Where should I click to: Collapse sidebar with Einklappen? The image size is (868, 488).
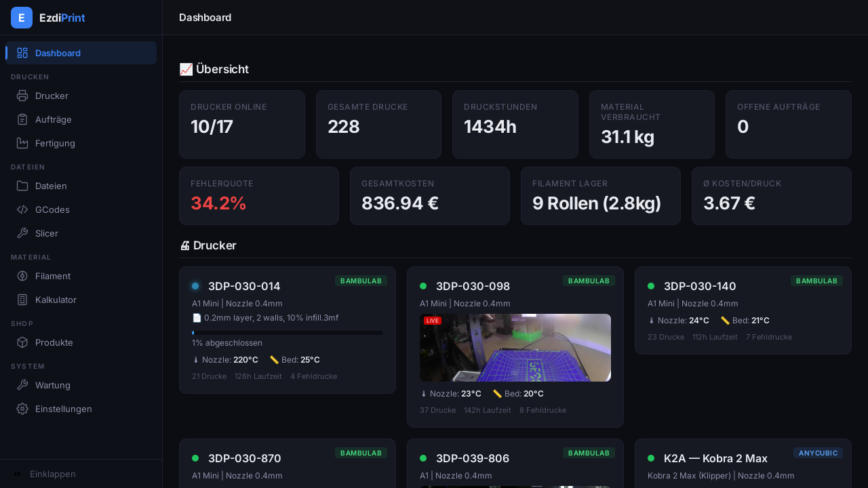pyautogui.click(x=81, y=474)
